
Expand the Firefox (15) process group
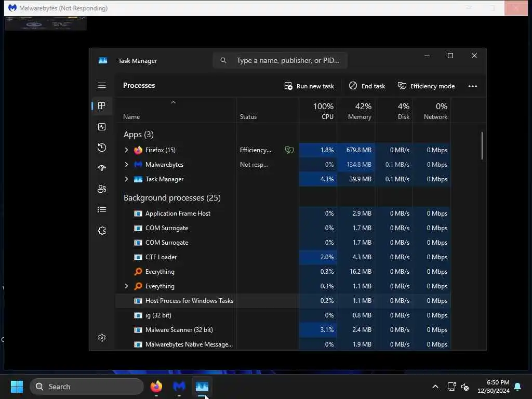point(126,150)
